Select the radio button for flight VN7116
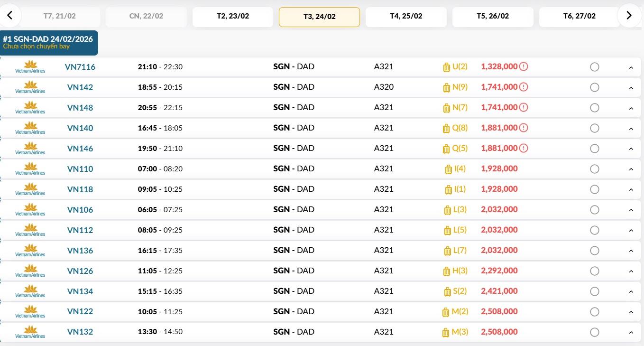 pyautogui.click(x=595, y=67)
